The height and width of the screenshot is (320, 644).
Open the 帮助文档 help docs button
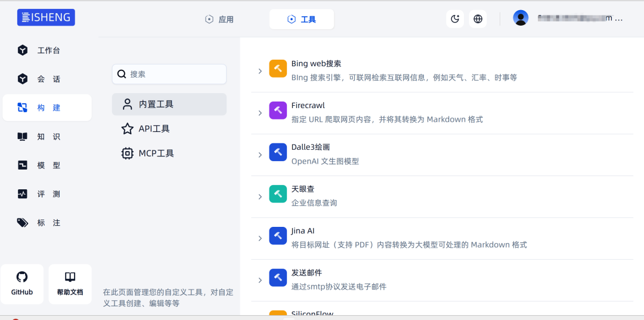pyautogui.click(x=70, y=284)
